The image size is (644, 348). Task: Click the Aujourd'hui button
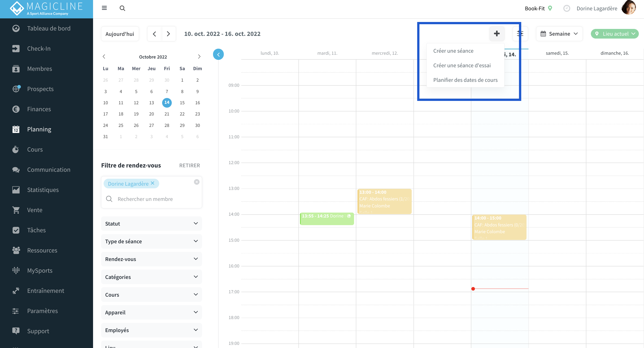click(x=120, y=34)
